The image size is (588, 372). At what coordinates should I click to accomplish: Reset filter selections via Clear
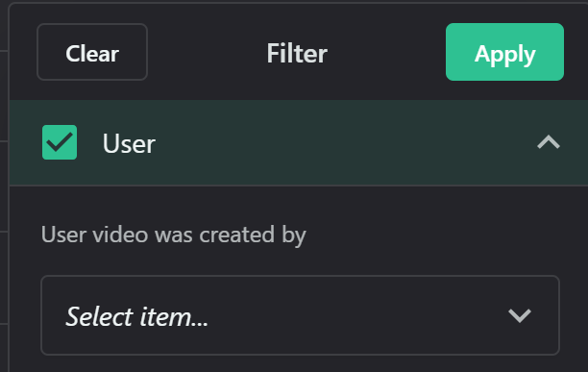(92, 52)
